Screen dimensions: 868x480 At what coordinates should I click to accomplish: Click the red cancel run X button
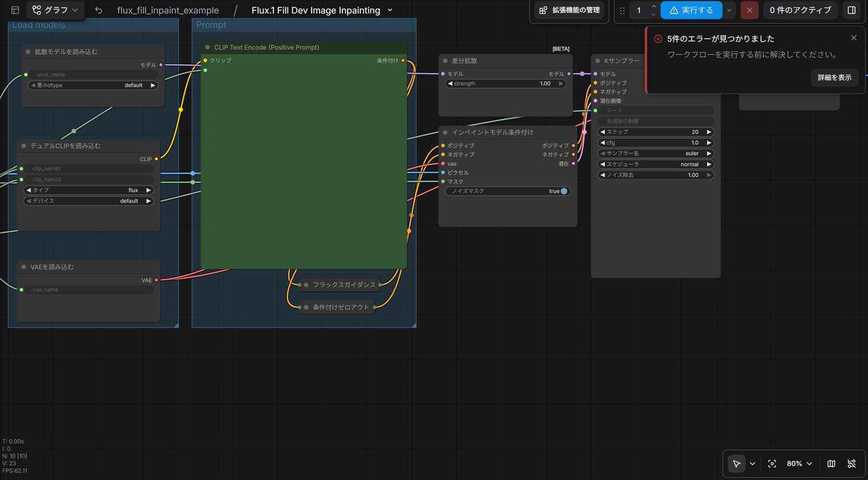point(749,10)
